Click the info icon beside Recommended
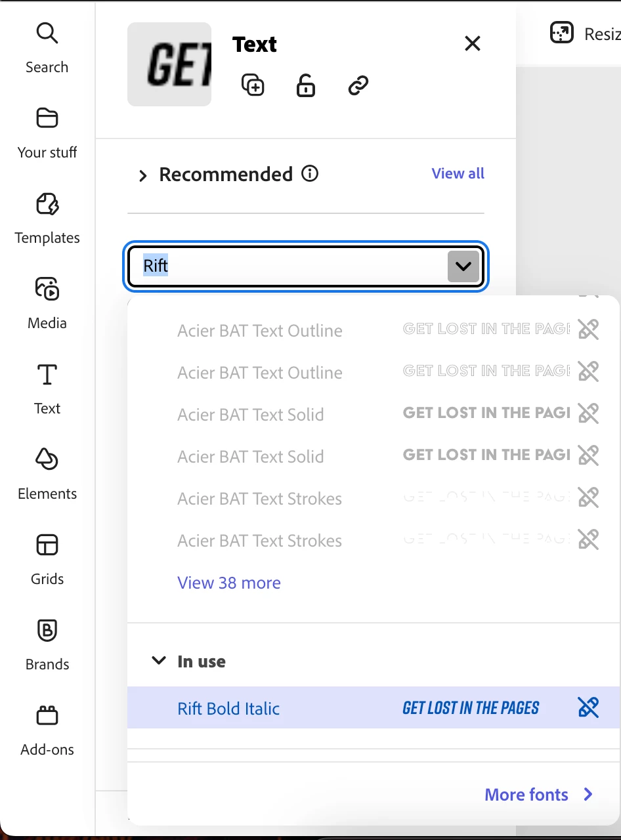The width and height of the screenshot is (621, 840). [310, 174]
